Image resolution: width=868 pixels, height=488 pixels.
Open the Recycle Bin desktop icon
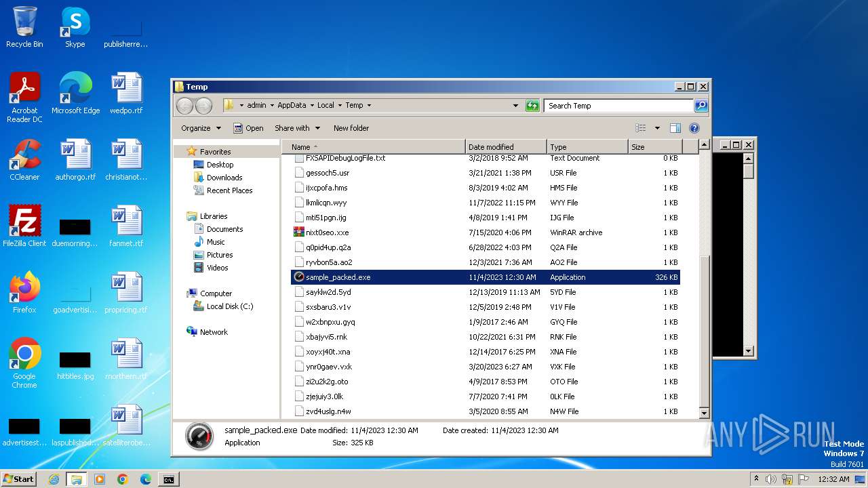tap(24, 27)
